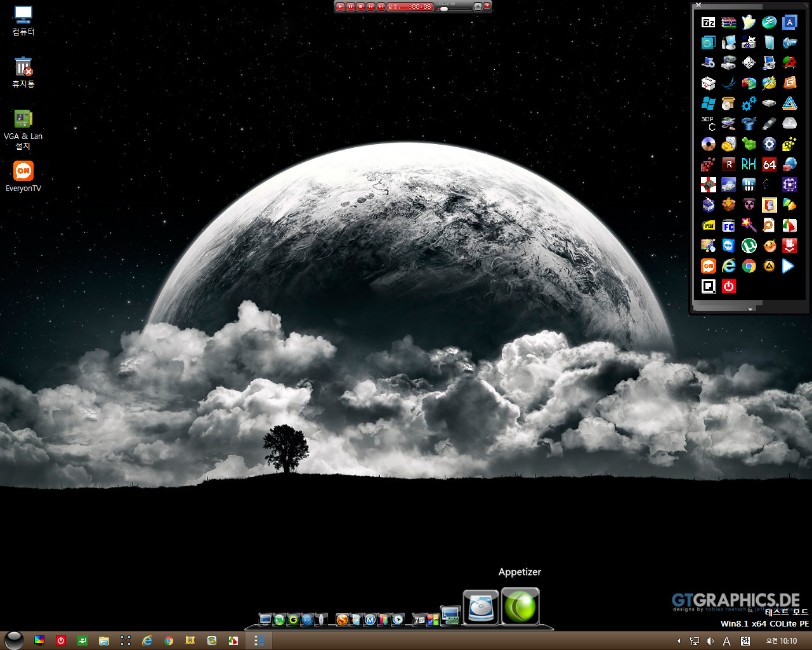Launch Chrome from the taskbar
Screen dimensions: 812x650
point(169,640)
